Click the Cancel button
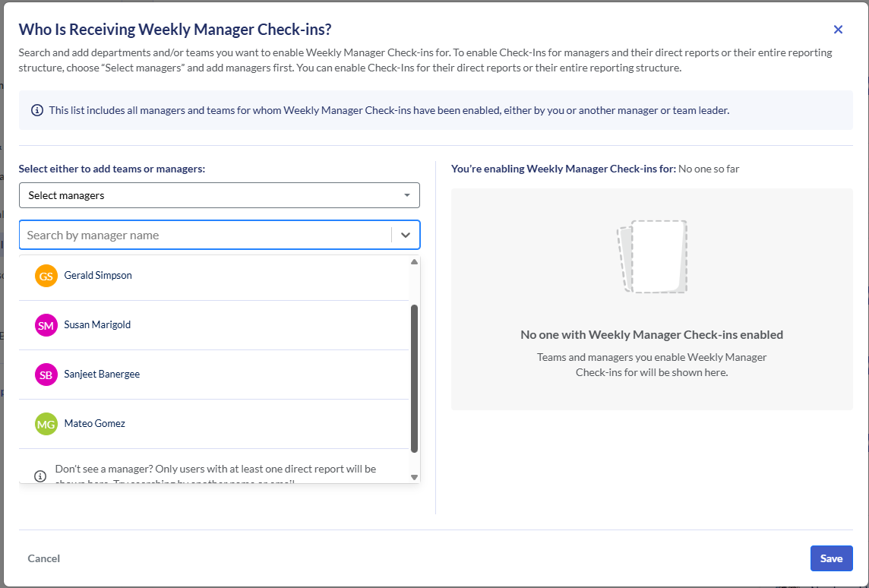This screenshot has height=588, width=869. click(44, 558)
